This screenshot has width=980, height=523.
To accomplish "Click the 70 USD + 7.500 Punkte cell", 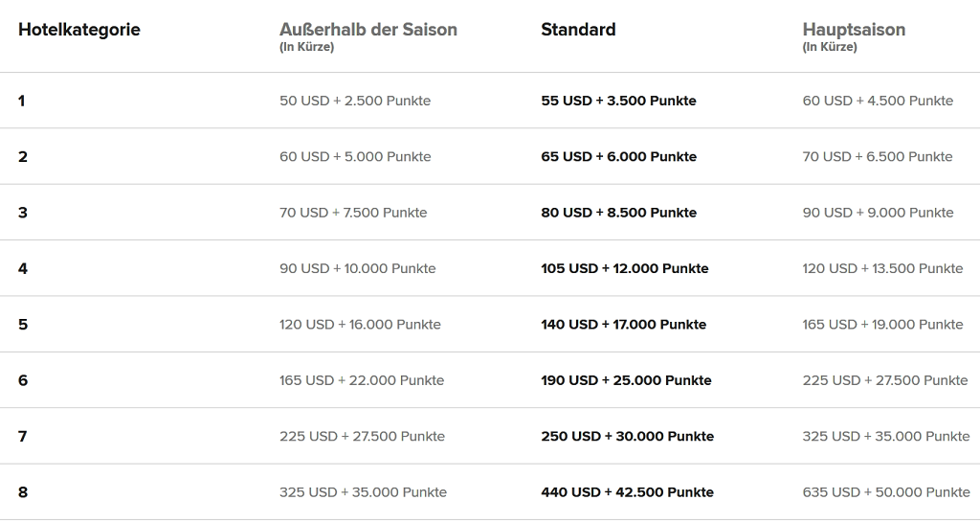I will coord(353,213).
